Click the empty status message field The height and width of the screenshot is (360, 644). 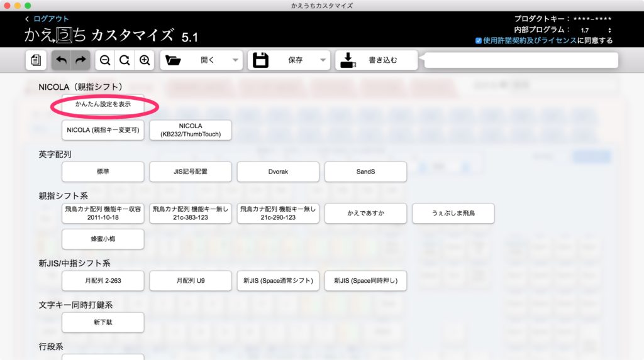pos(521,60)
